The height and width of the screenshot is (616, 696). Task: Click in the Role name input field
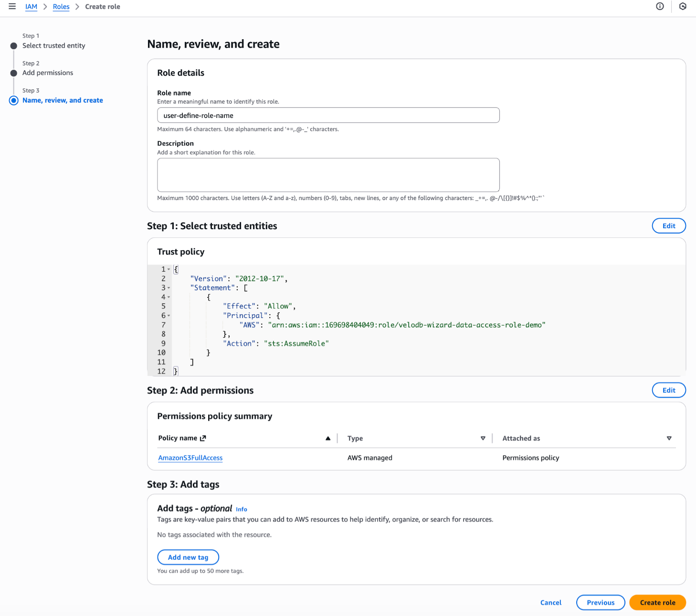coord(328,116)
